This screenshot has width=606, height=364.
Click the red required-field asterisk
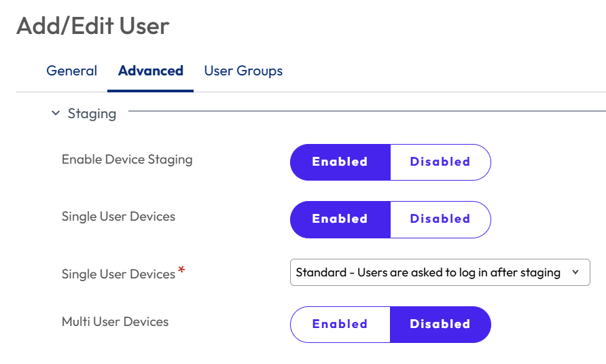click(x=181, y=271)
